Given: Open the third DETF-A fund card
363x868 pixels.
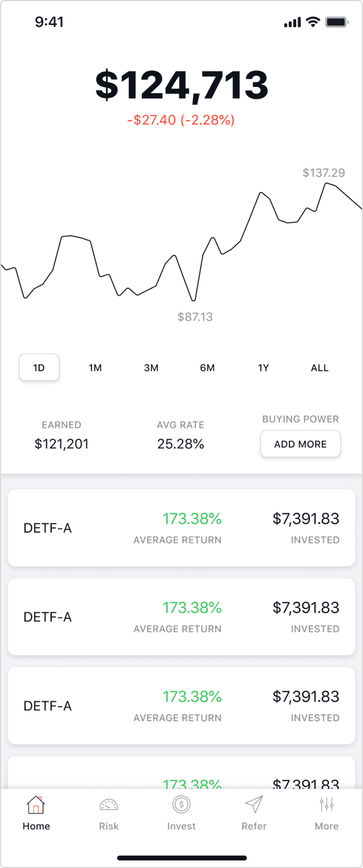Looking at the screenshot, I should (181, 706).
